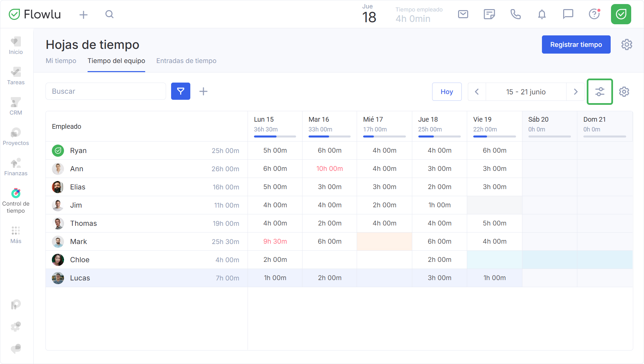644x364 pixels.
Task: Click the Registrar tiempo button
Action: click(x=576, y=44)
